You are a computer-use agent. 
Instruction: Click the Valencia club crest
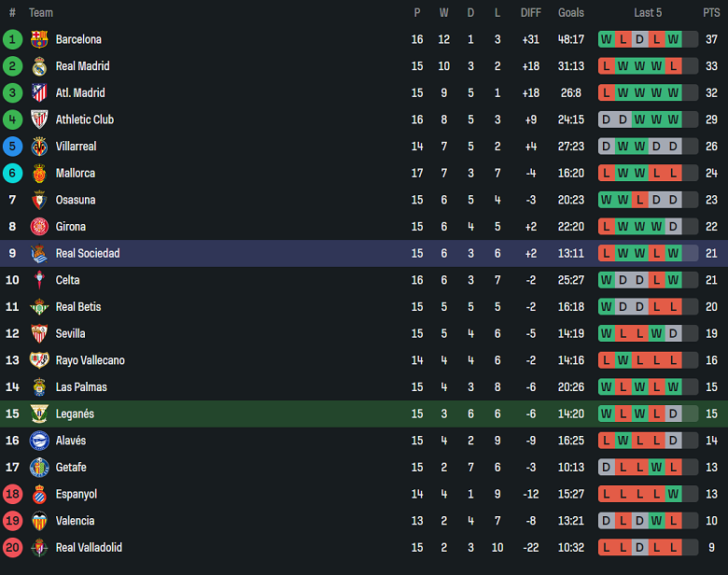38,521
